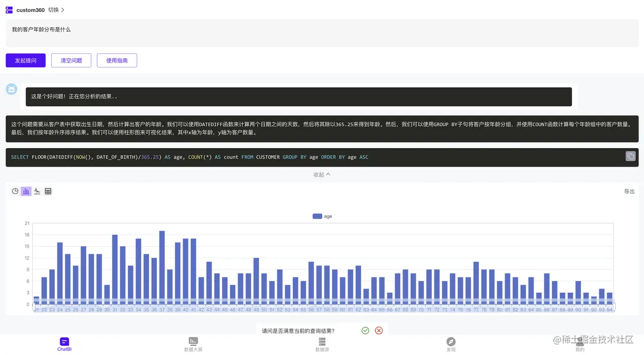The height and width of the screenshot is (355, 644).
Task: Switch to bar chart view
Action: 26,191
